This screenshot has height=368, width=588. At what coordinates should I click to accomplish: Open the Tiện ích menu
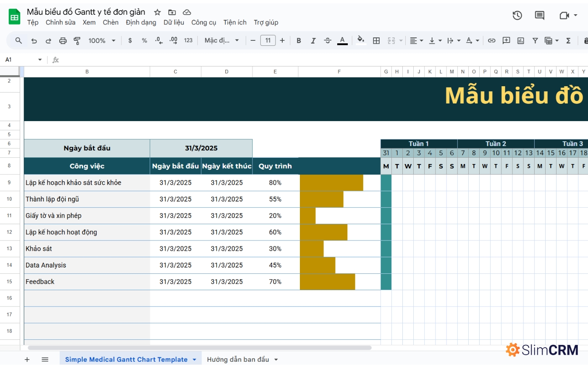click(235, 22)
